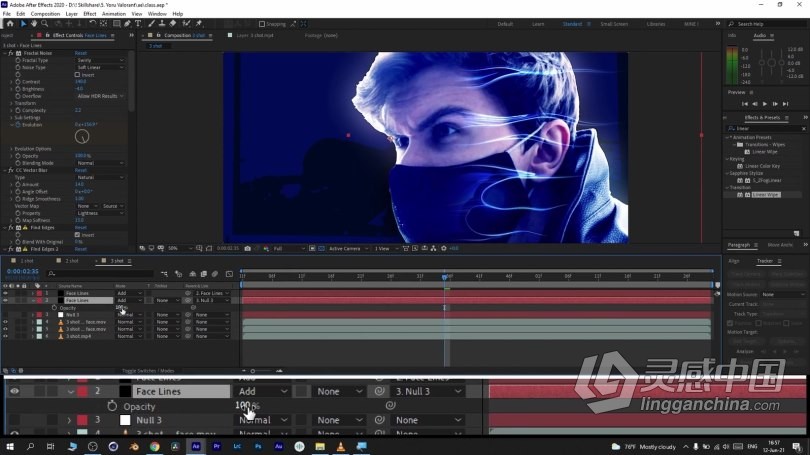The width and height of the screenshot is (810, 455).
Task: Toggle the CC Vector Blur fx switch
Action: pyautogui.click(x=11, y=170)
